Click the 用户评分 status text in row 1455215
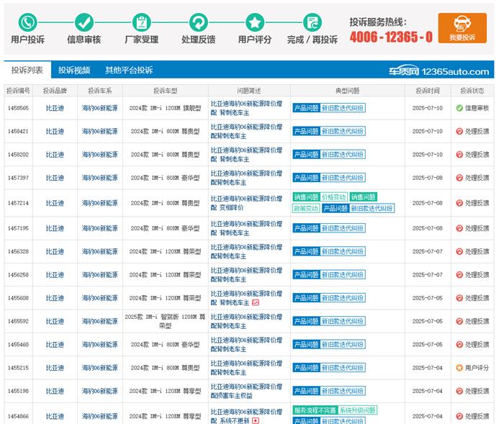The image size is (504, 424). point(477,368)
